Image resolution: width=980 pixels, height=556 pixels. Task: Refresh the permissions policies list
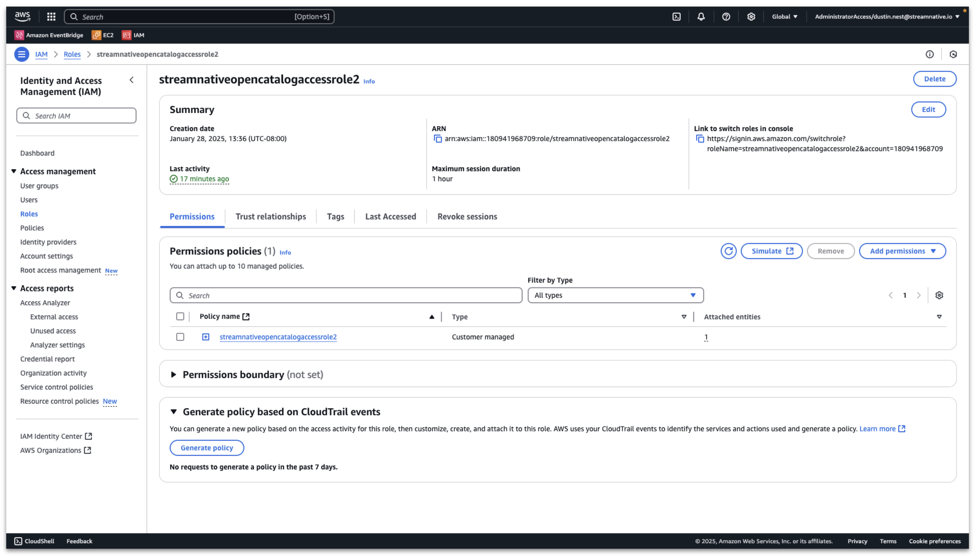tap(728, 251)
